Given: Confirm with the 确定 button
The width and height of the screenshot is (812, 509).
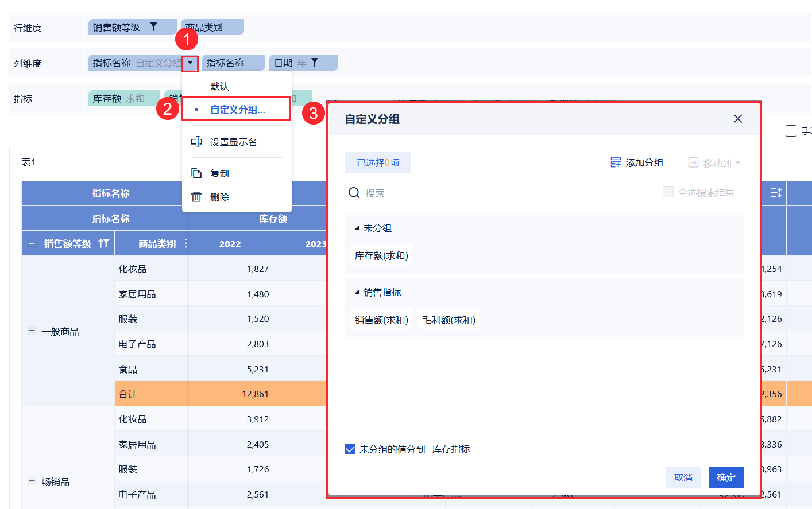Looking at the screenshot, I should pos(726,477).
